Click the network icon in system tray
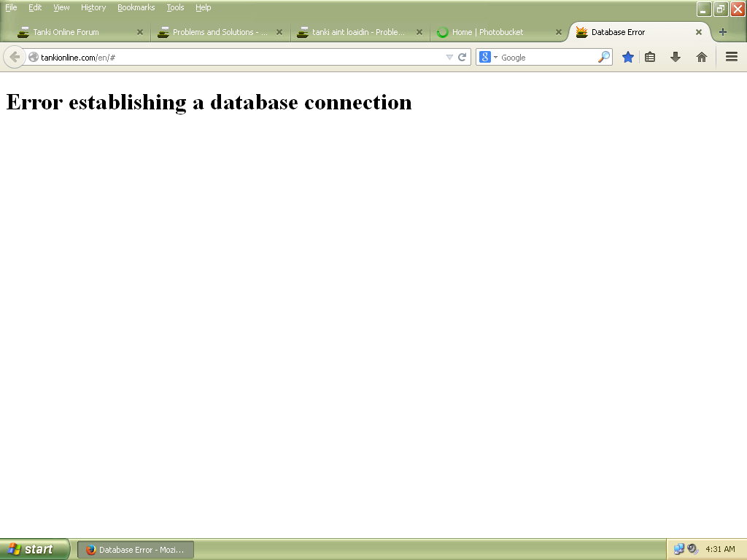Image resolution: width=747 pixels, height=560 pixels. [x=680, y=549]
